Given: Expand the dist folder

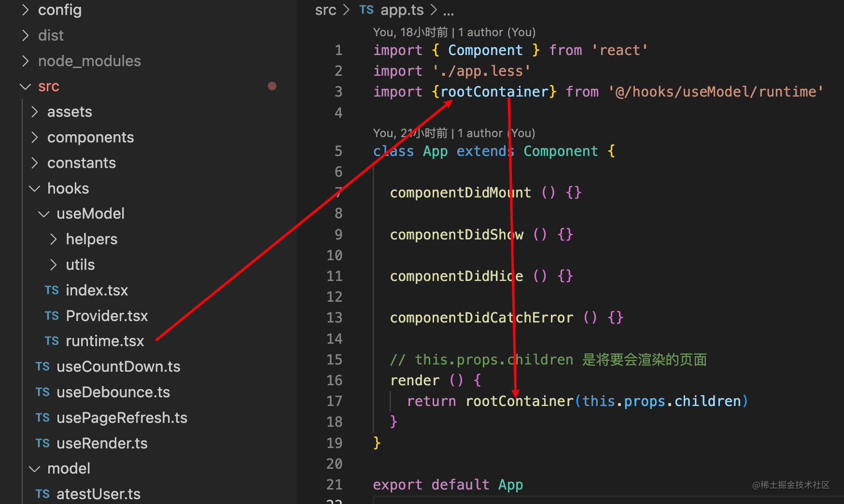Looking at the screenshot, I should [x=25, y=35].
